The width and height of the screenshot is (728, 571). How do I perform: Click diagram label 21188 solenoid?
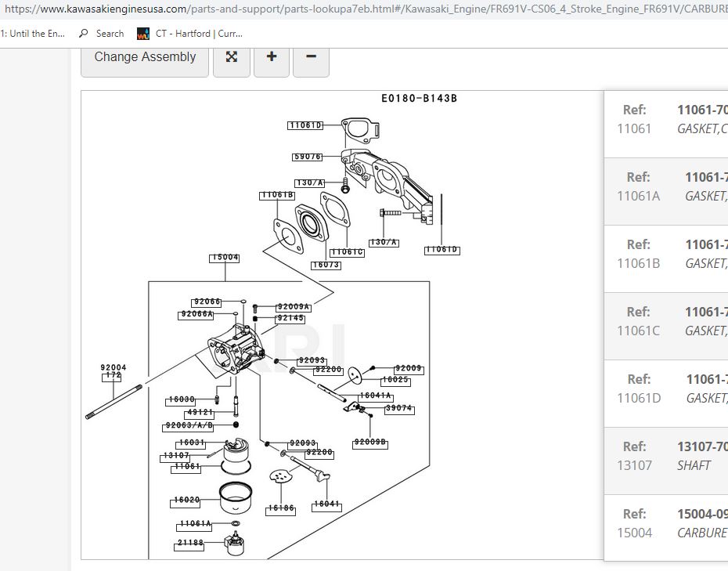pos(189,544)
